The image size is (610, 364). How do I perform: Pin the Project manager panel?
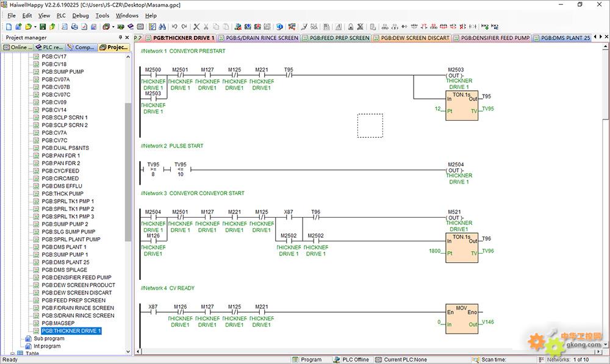[120, 37]
